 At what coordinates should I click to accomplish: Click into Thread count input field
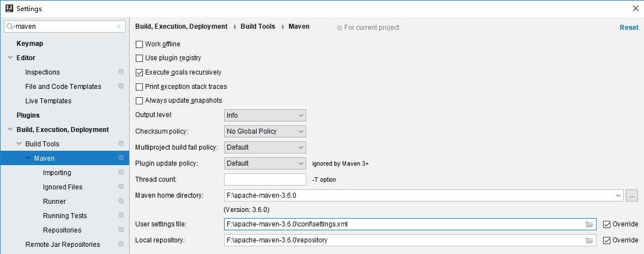[265, 179]
